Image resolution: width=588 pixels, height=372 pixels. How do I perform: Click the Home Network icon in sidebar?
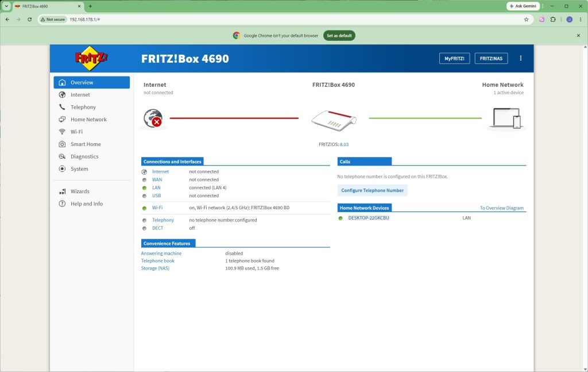click(62, 120)
